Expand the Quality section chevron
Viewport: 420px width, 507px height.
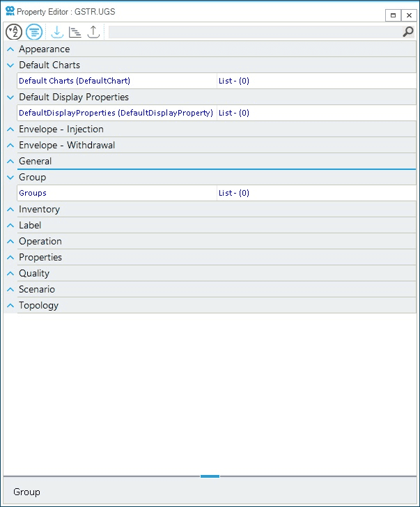[10, 274]
